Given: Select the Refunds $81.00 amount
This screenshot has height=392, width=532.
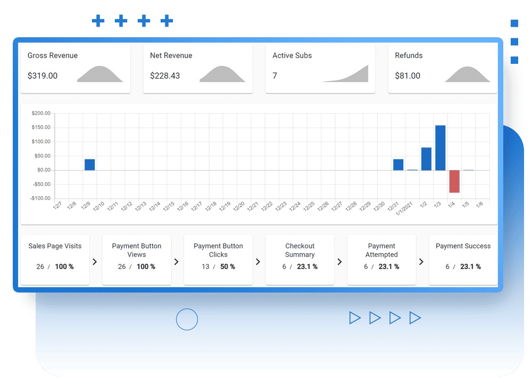Looking at the screenshot, I should pyautogui.click(x=408, y=76).
